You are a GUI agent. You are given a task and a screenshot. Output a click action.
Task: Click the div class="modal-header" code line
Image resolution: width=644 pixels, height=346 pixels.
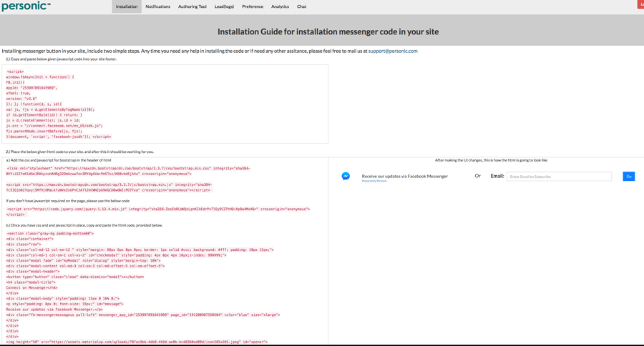pyautogui.click(x=33, y=272)
